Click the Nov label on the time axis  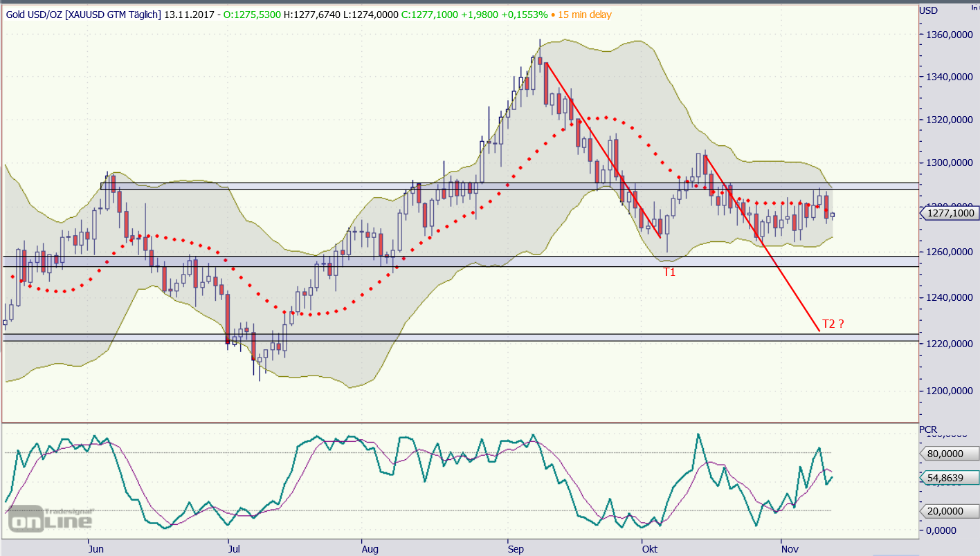point(790,549)
